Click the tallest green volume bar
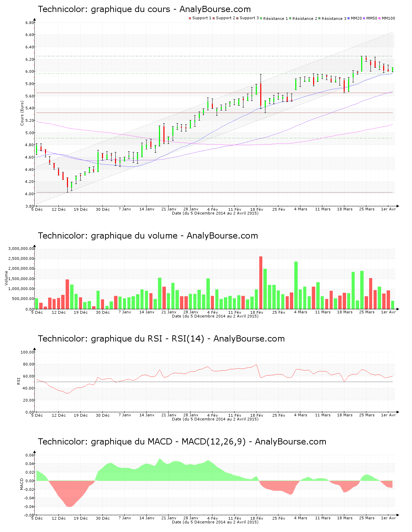The image size is (412, 532). 296,285
